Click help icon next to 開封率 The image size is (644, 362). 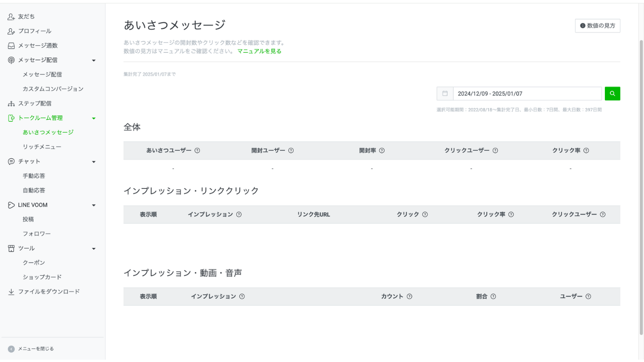[382, 150]
